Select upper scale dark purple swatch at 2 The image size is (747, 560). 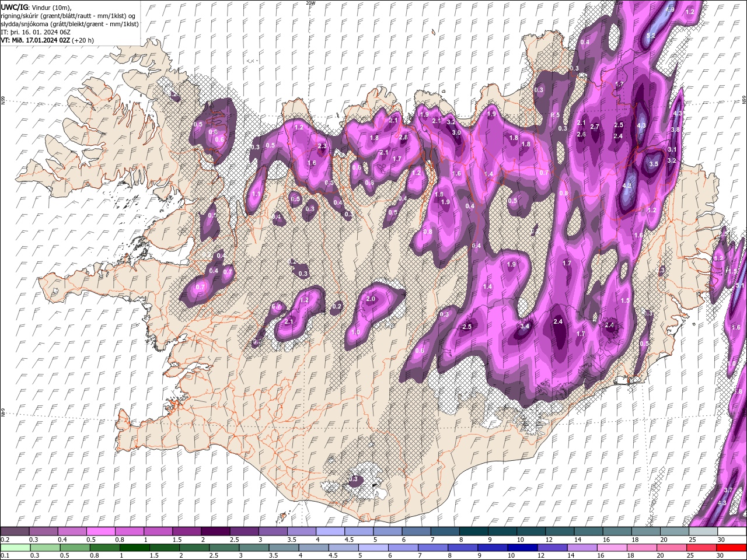pos(215,531)
